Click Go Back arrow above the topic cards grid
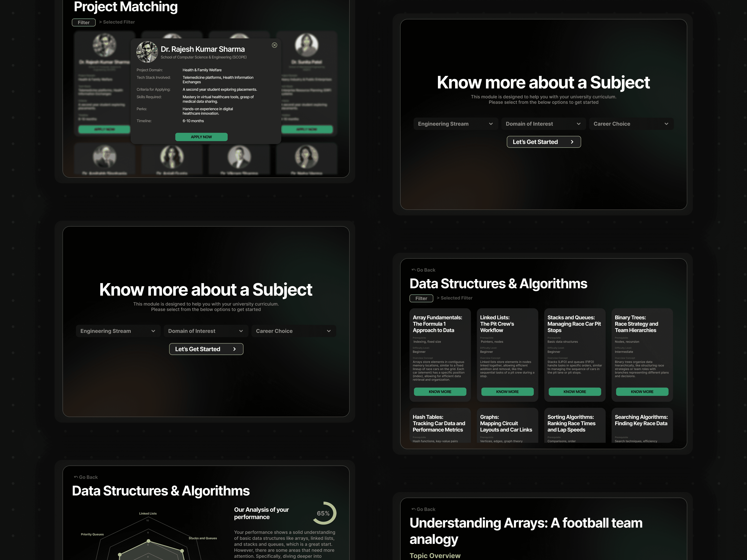Screen dimensions: 747x560 [x=414, y=270]
